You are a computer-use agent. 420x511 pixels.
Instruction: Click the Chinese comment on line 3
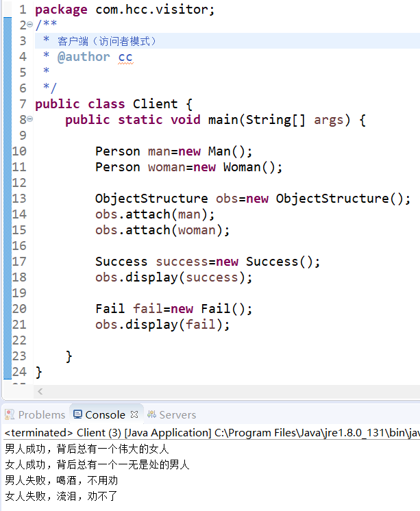107,41
